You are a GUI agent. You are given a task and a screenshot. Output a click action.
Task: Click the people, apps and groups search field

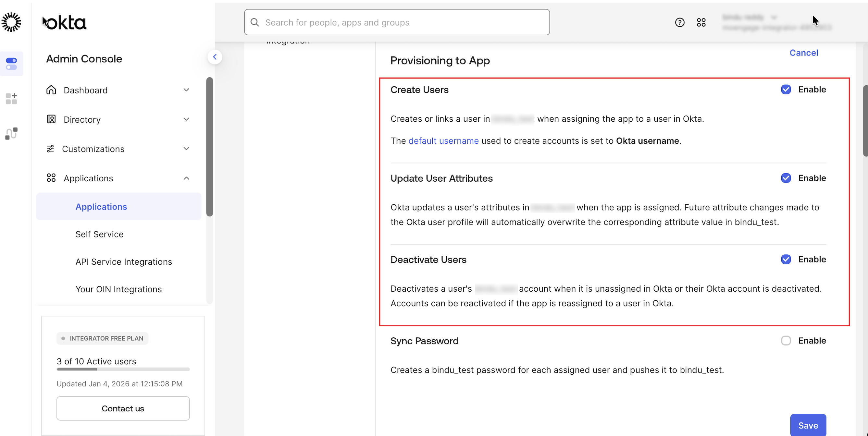(x=397, y=23)
